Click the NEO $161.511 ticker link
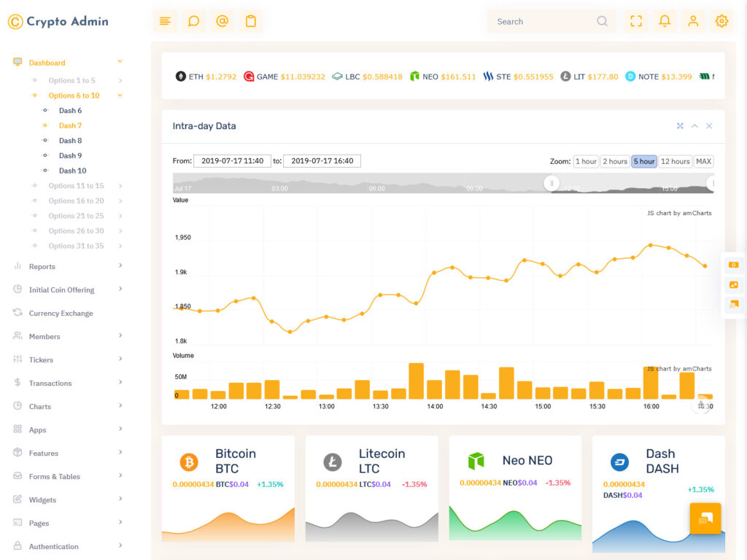Image resolution: width=747 pixels, height=560 pixels. [444, 76]
